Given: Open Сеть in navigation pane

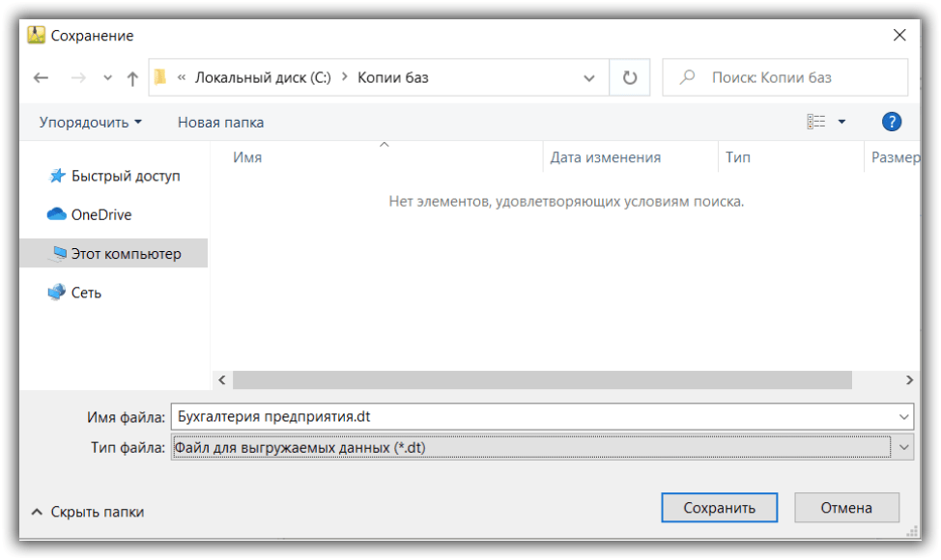Looking at the screenshot, I should (x=86, y=293).
